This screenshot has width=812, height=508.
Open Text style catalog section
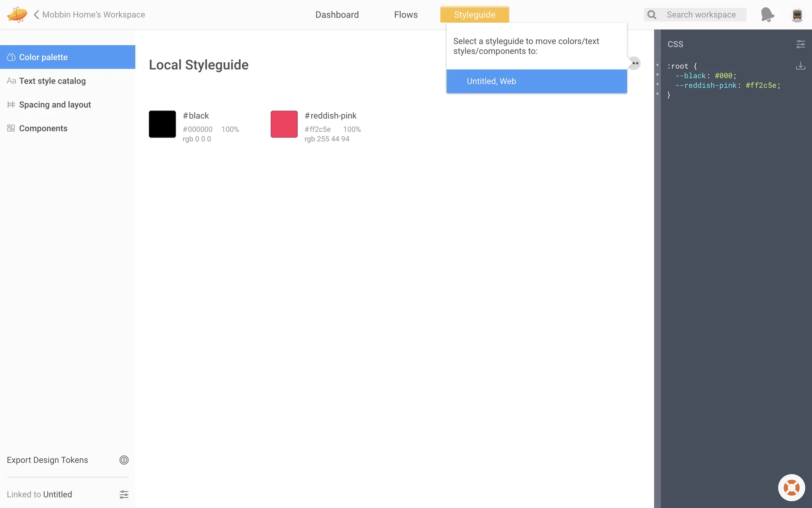(x=52, y=81)
